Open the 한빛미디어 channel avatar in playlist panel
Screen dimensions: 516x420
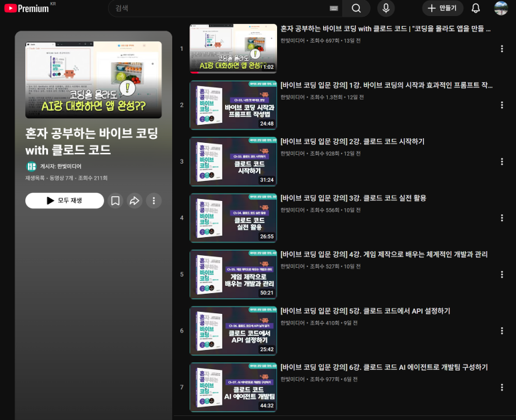click(x=31, y=166)
